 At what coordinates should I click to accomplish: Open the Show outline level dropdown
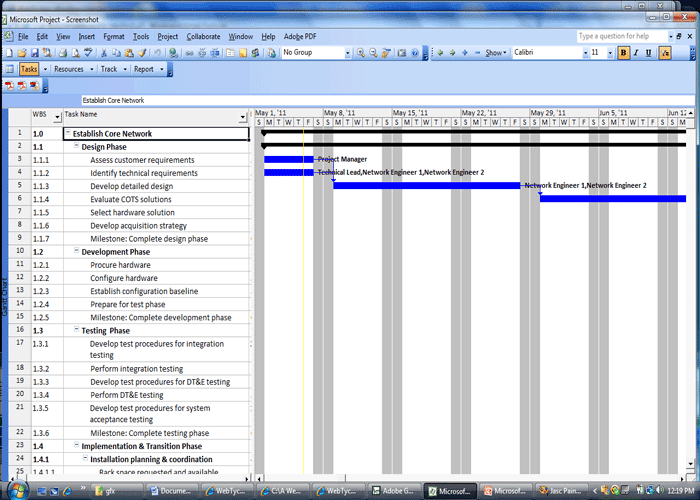click(x=496, y=53)
